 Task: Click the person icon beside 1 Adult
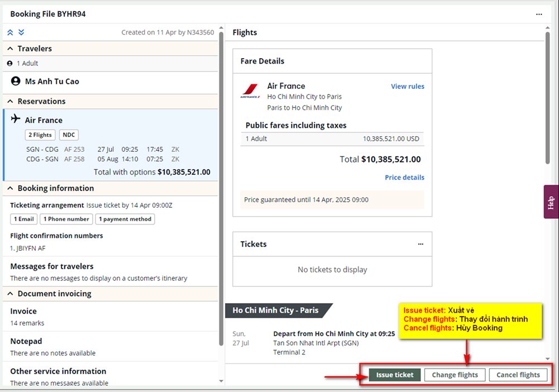pyautogui.click(x=9, y=64)
